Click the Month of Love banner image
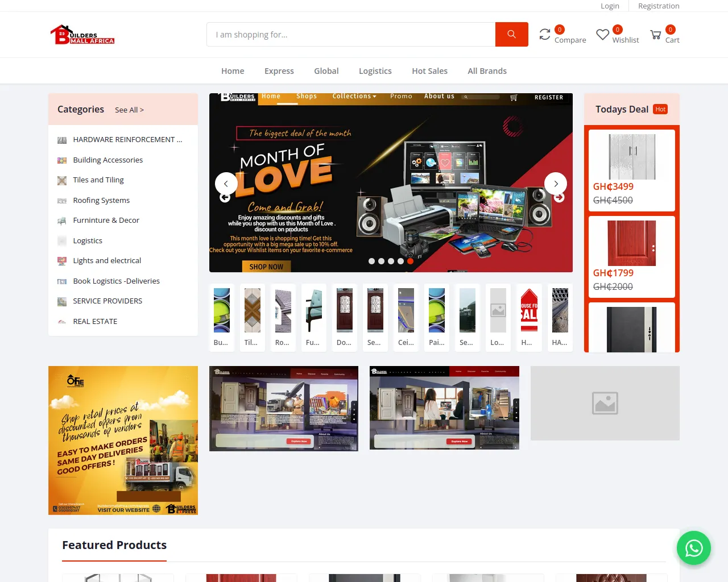The height and width of the screenshot is (582, 728). pyautogui.click(x=391, y=183)
